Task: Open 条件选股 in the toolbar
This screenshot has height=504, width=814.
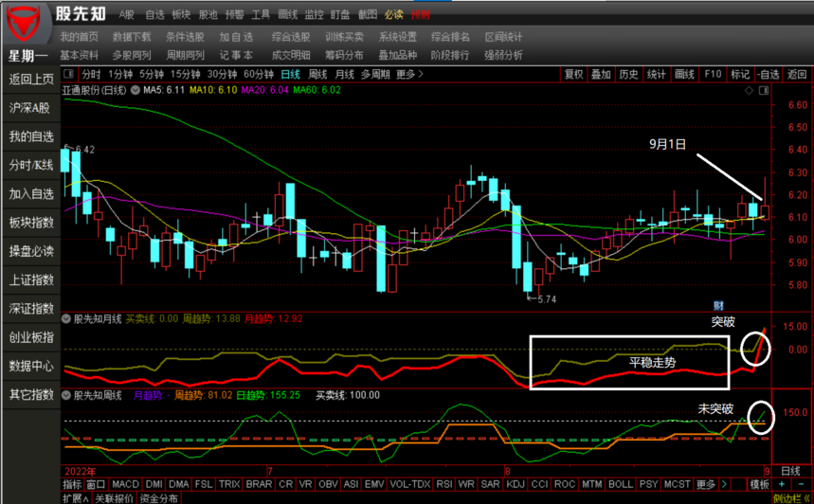Action: (x=185, y=37)
